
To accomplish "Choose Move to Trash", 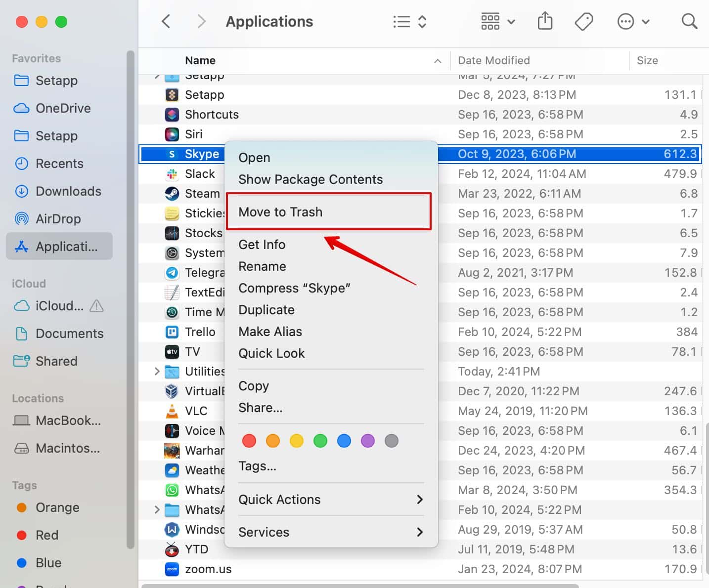I will (280, 212).
